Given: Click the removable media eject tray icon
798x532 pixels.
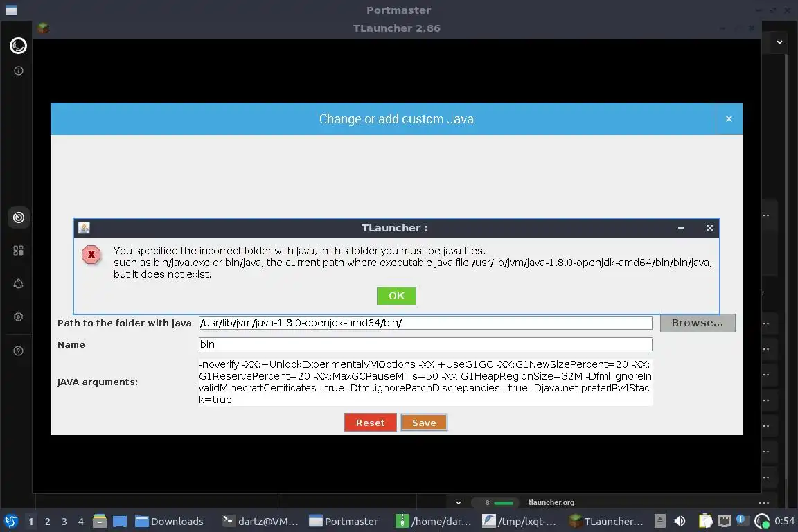Looking at the screenshot, I should pyautogui.click(x=659, y=521).
